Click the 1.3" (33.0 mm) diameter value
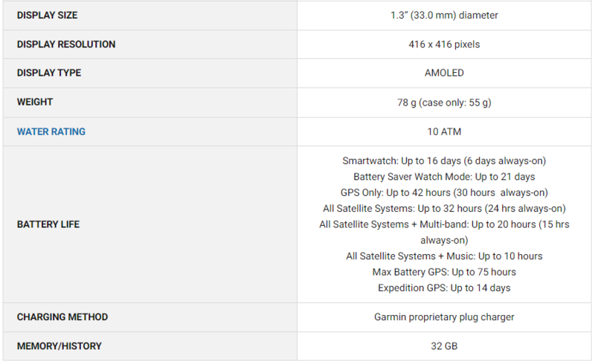Screen dimensions: 595x364 tap(444, 15)
